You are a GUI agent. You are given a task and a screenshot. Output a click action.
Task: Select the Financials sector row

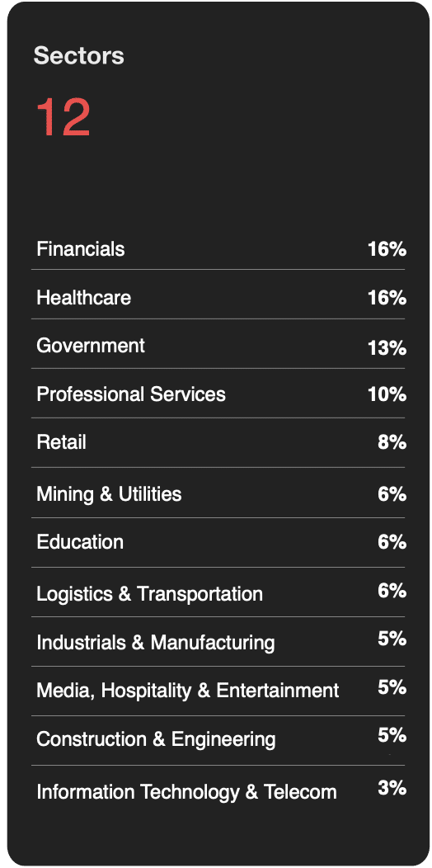click(x=218, y=249)
